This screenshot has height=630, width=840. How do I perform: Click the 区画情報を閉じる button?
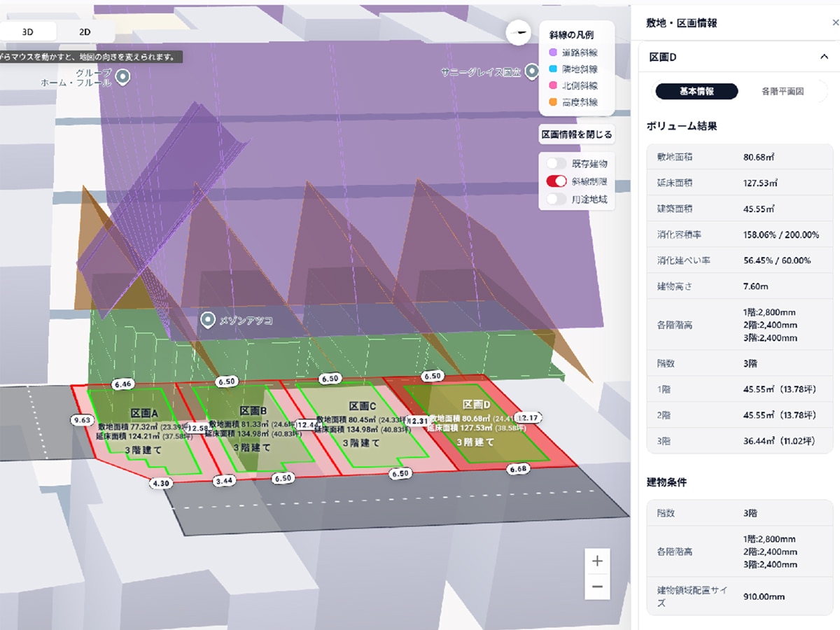(577, 134)
